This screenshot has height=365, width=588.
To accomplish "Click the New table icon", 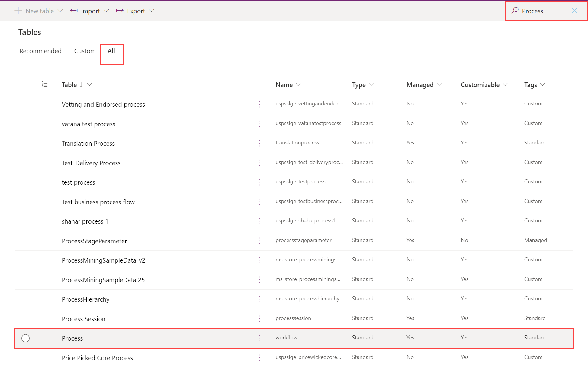I will [18, 11].
